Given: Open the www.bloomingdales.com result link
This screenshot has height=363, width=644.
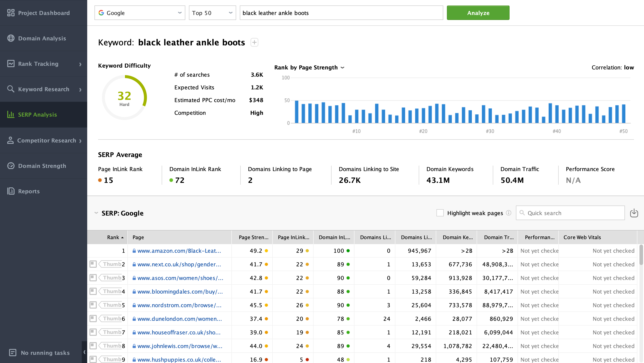Looking at the screenshot, I should coord(180,291).
